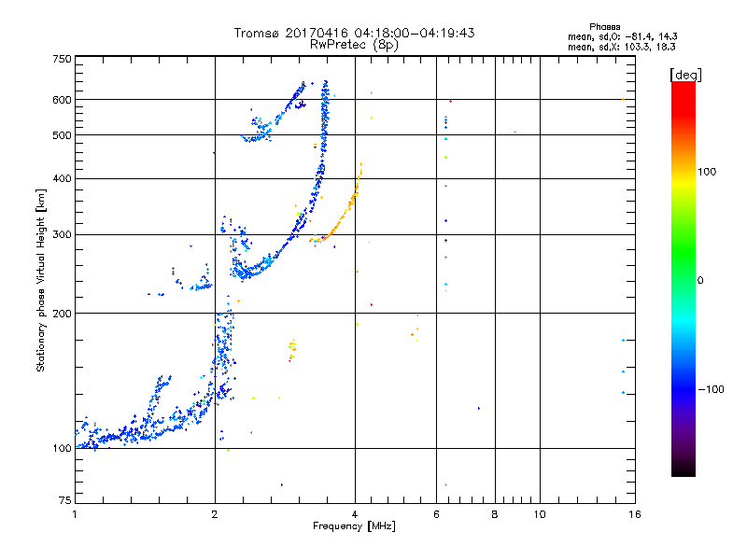Select the "mean, sd,O: -81.4, 14.3" line
Screen dimensions: 747x560
tap(622, 36)
